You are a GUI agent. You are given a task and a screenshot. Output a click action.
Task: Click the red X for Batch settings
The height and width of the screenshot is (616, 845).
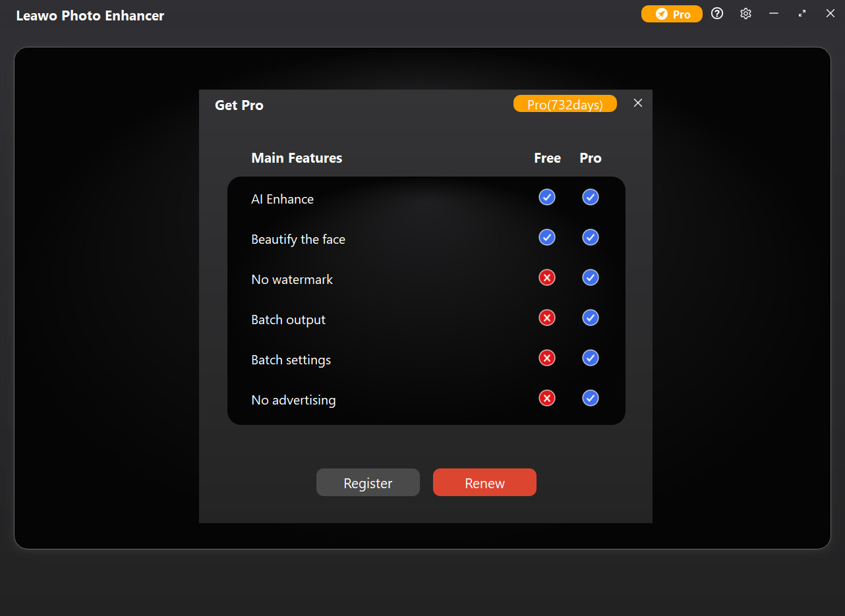[x=547, y=358]
